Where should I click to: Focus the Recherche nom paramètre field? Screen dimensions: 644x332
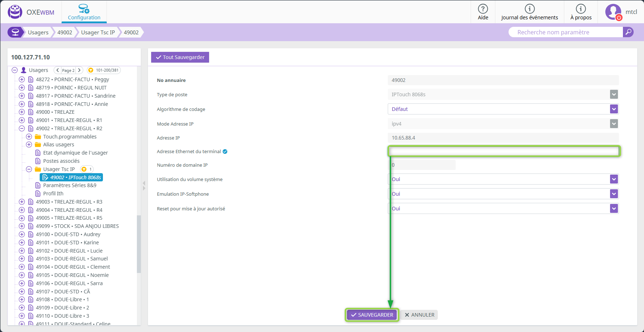point(566,32)
